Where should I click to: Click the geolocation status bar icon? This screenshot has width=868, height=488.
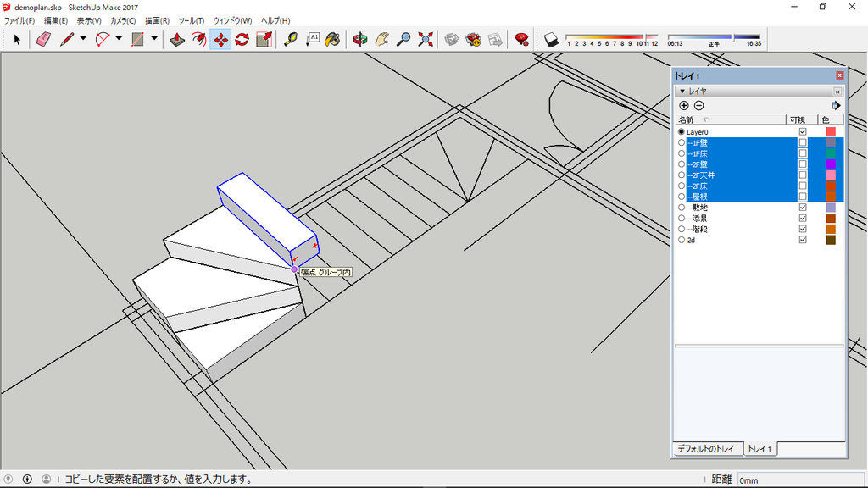pyautogui.click(x=8, y=480)
